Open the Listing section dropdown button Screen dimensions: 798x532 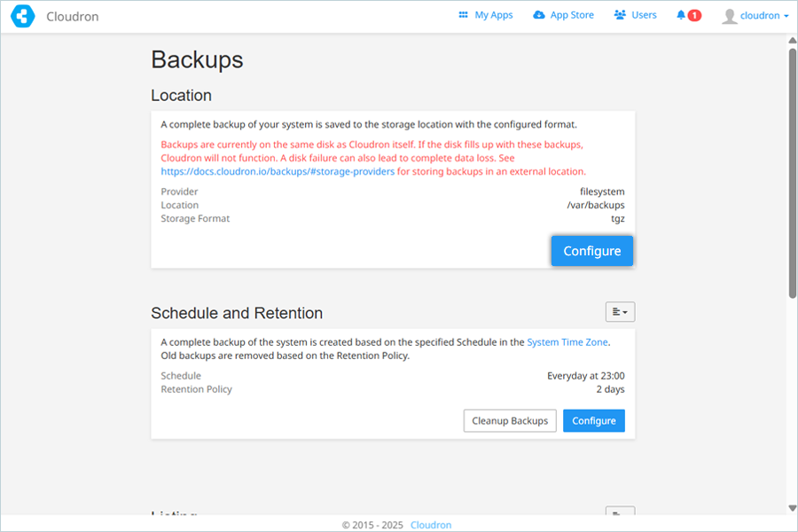point(620,511)
